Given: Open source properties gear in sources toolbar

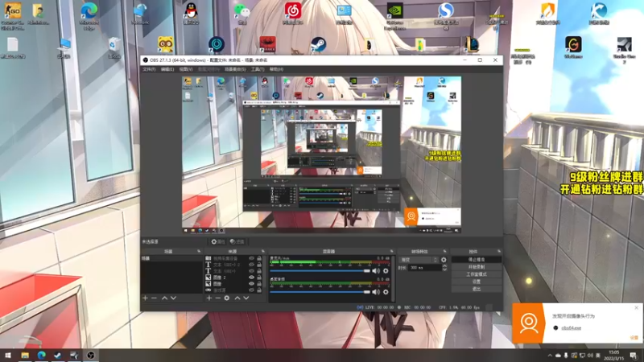Looking at the screenshot, I should 227,298.
